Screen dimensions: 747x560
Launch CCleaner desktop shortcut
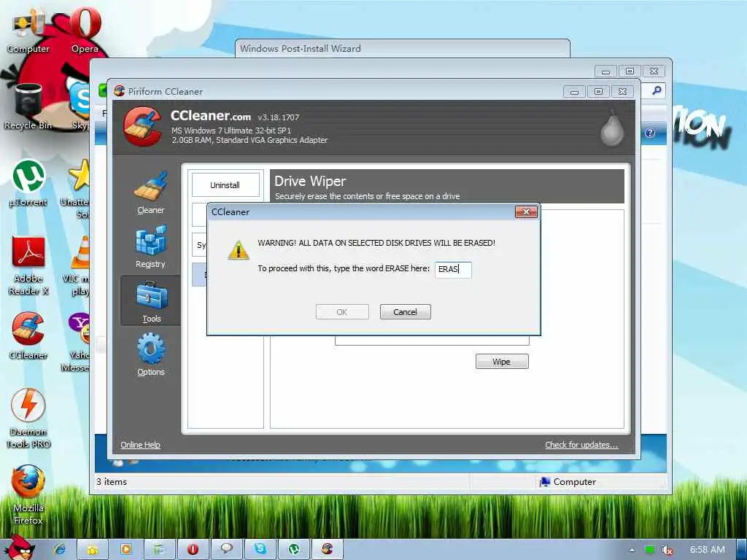tap(28, 335)
